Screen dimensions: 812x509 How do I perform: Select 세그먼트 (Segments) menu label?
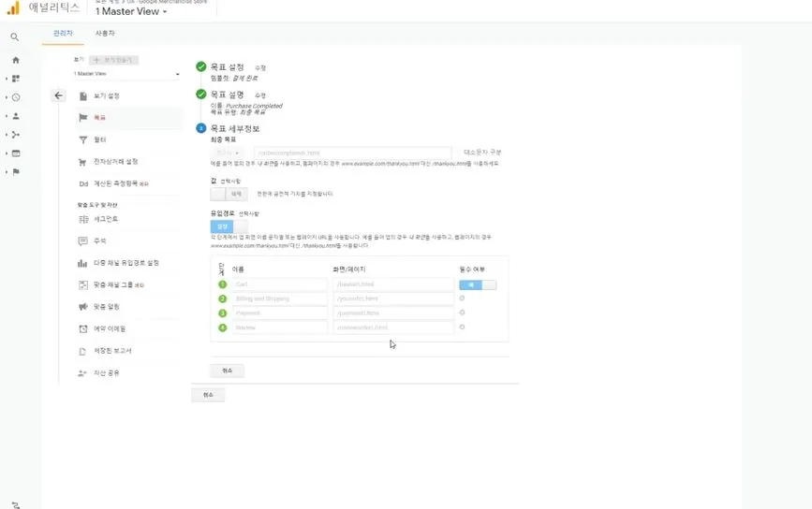(106, 219)
